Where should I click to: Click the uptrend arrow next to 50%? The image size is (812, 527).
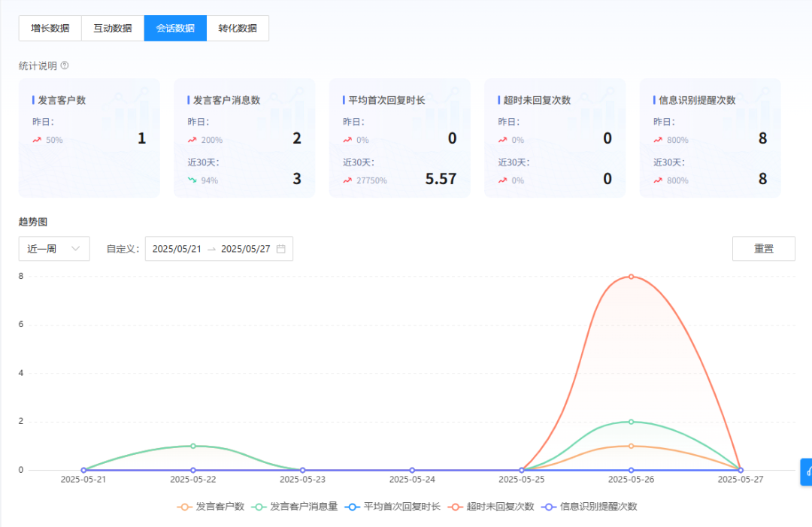pyautogui.click(x=37, y=140)
